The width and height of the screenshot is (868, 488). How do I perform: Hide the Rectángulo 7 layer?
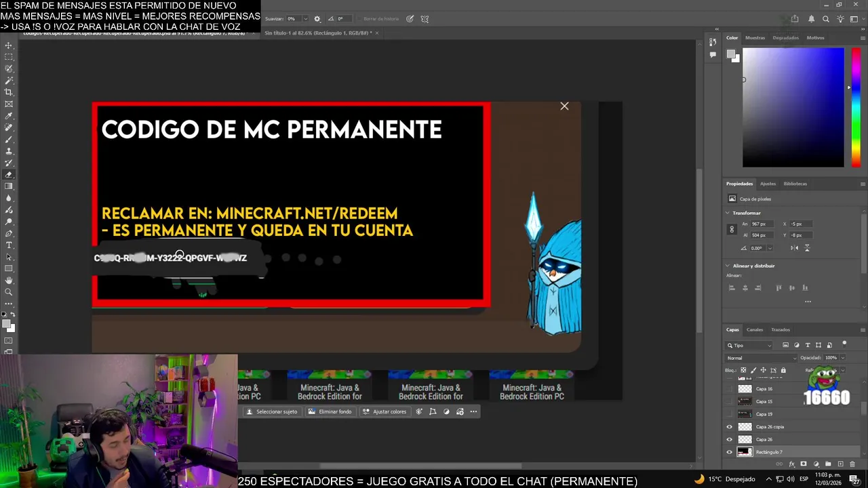(730, 452)
